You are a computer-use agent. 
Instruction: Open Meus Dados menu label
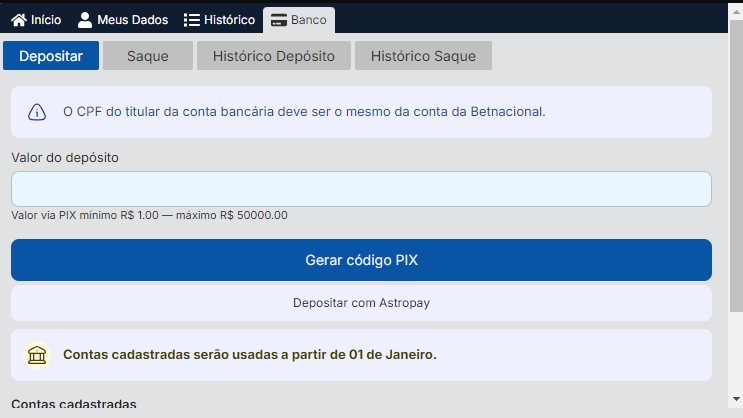(133, 20)
